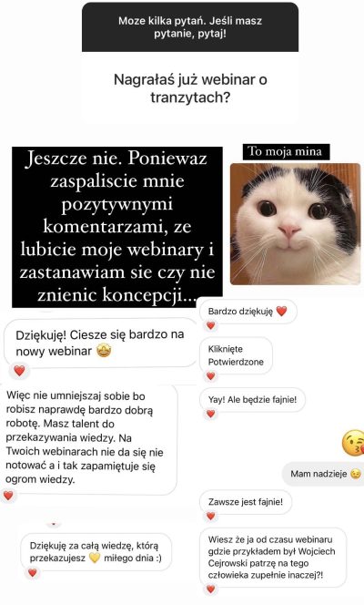Tap the 'Kliknięte Potwierdzone' message bubble
Screen dimensions: 364x605
tap(236, 355)
